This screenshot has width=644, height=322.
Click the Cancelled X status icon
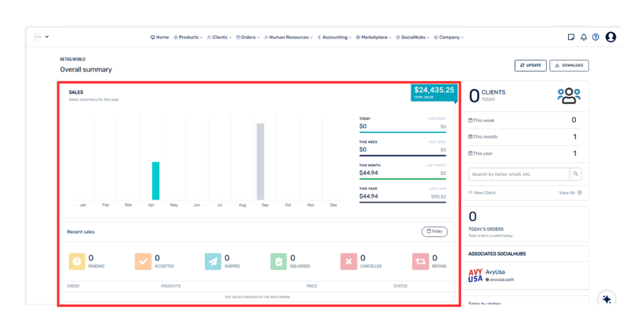coord(348,261)
